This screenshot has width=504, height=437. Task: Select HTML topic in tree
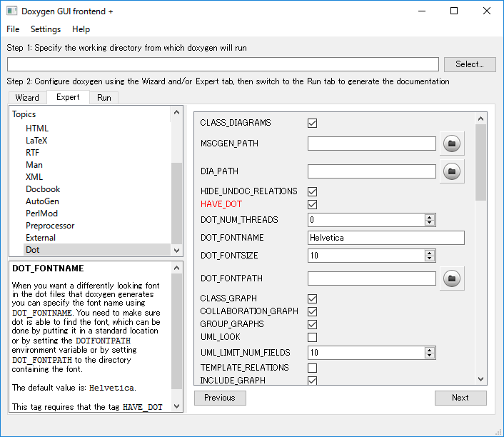pyautogui.click(x=37, y=129)
